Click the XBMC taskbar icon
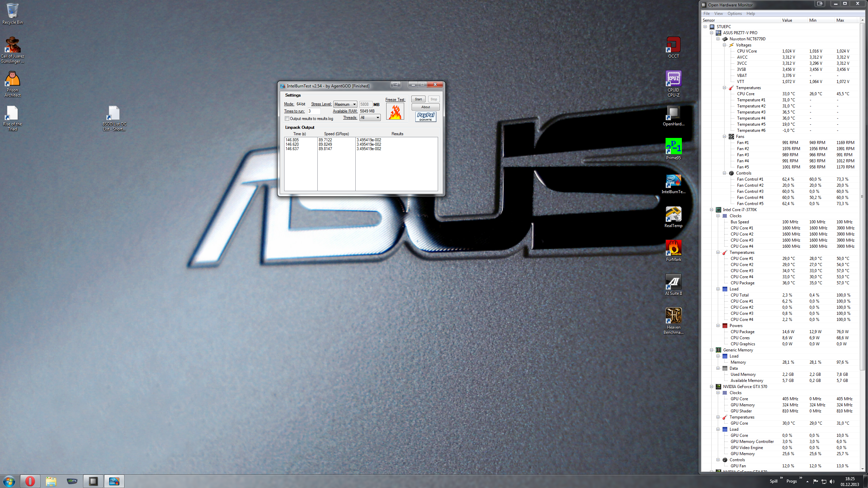Image resolution: width=868 pixels, height=488 pixels. click(x=72, y=481)
